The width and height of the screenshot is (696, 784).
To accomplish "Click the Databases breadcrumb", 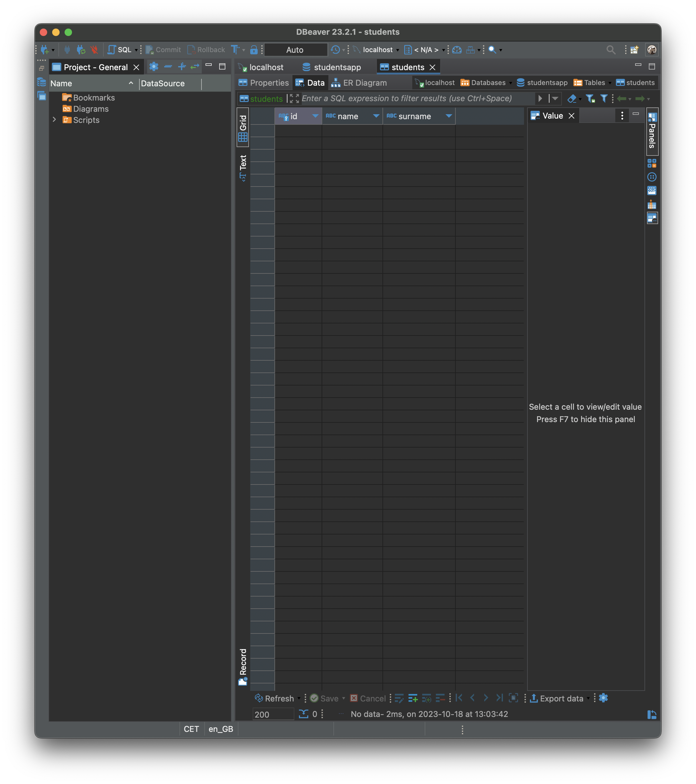I will point(483,83).
